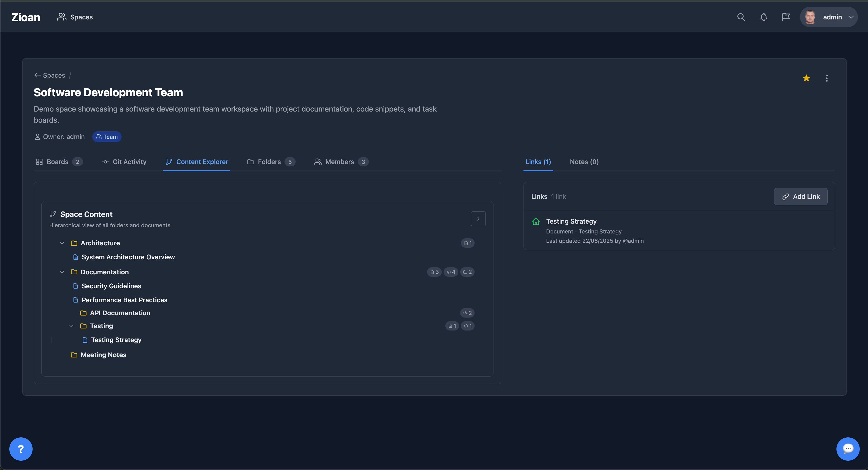868x470 pixels.
Task: Click the green home icon beside Testing Strategy link
Action: (536, 222)
